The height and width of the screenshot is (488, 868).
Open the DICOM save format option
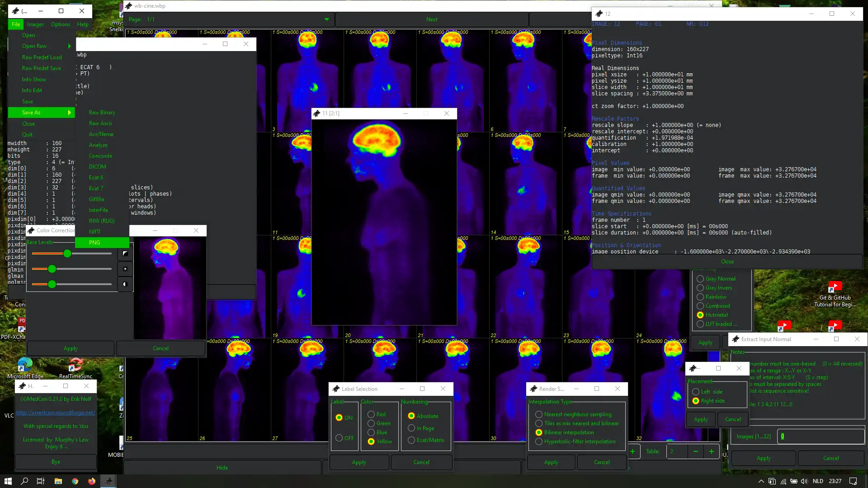pos(97,166)
